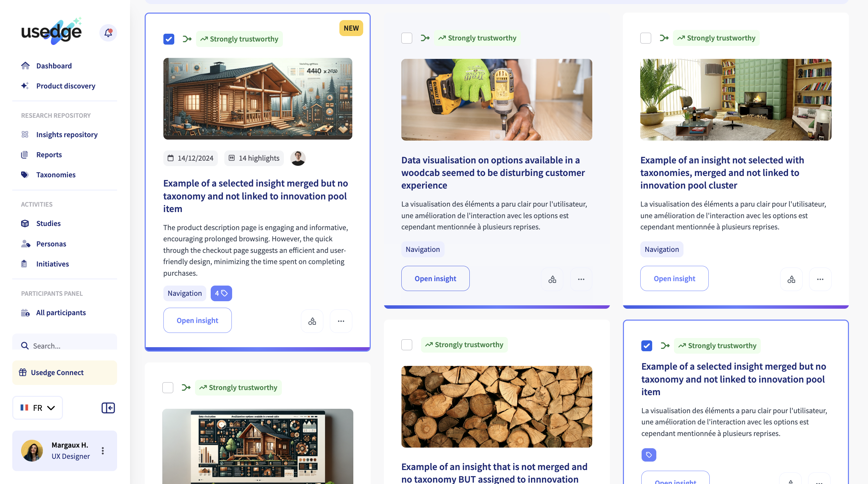Viewport: 868px width, 484px height.
Task: Navigate to Taxonomies section
Action: (56, 175)
